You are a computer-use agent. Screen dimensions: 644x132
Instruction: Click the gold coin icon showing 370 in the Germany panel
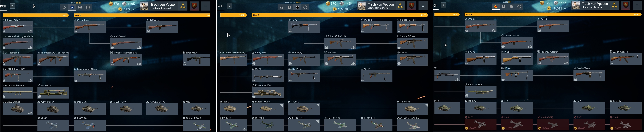(328, 4)
